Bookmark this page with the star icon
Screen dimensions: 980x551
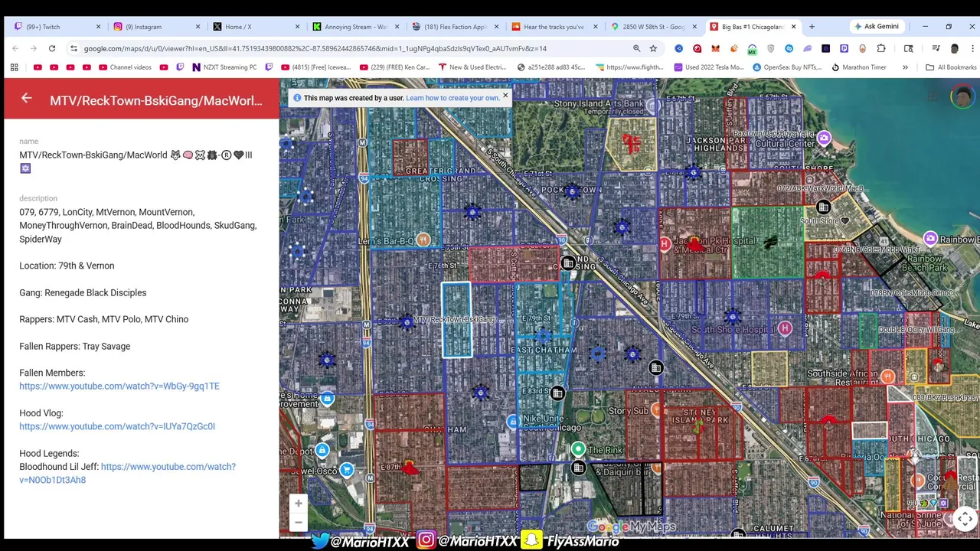click(x=653, y=48)
